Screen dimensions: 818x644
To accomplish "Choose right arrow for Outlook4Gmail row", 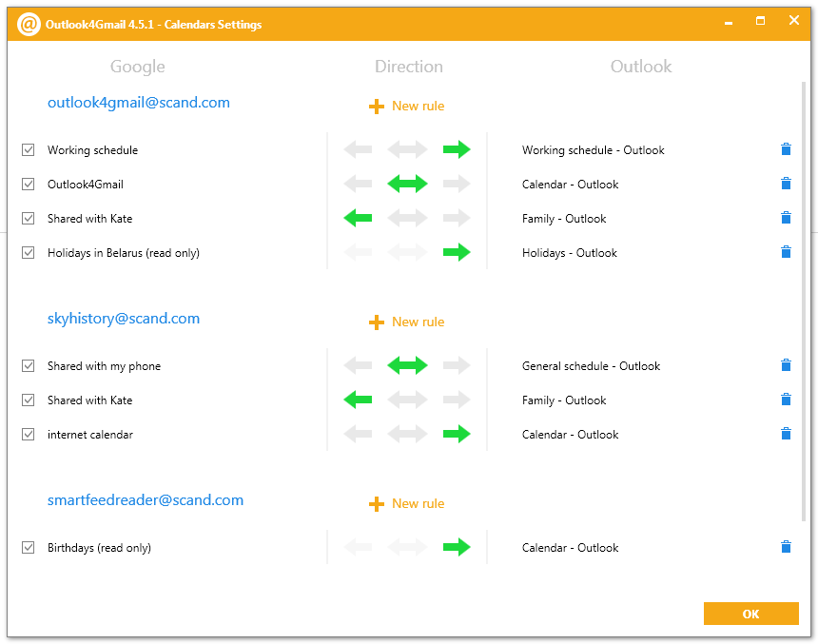I will click(457, 184).
